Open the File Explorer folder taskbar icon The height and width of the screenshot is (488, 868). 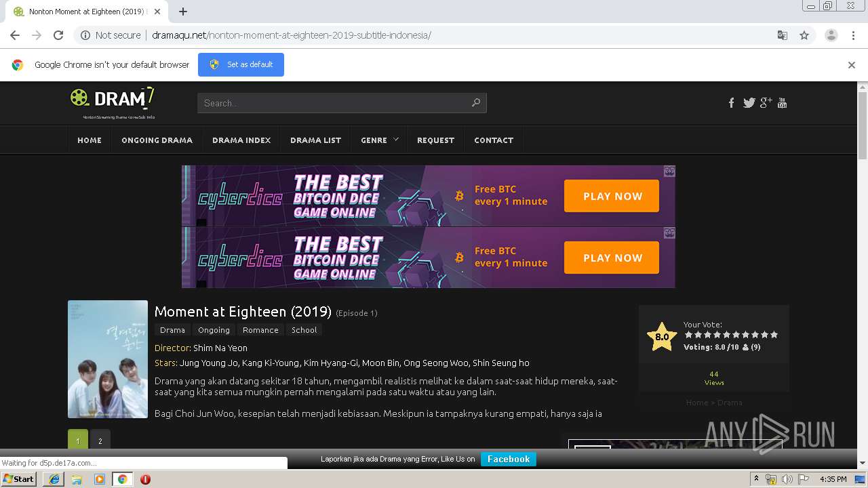tap(77, 479)
